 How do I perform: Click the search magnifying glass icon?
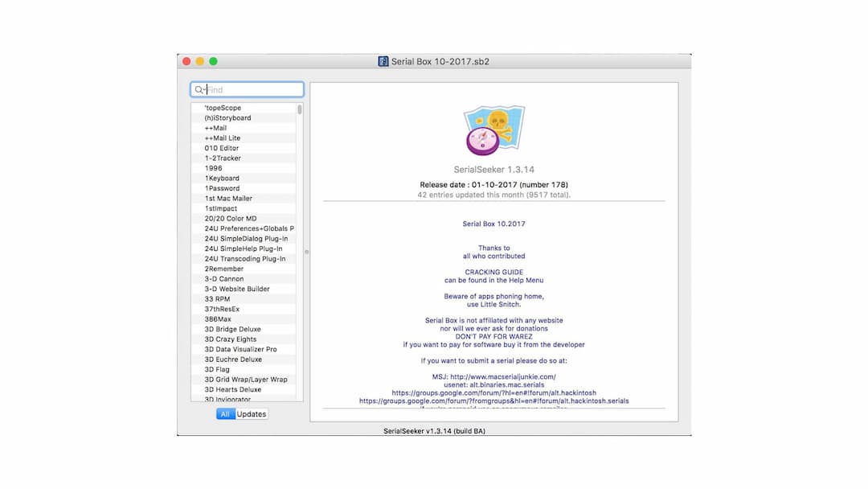(199, 89)
